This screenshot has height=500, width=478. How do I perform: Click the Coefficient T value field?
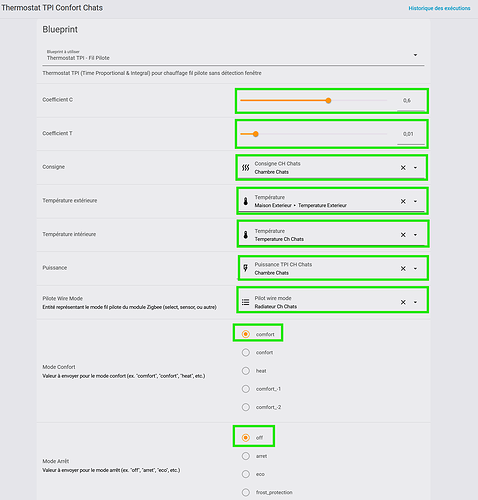coord(411,134)
